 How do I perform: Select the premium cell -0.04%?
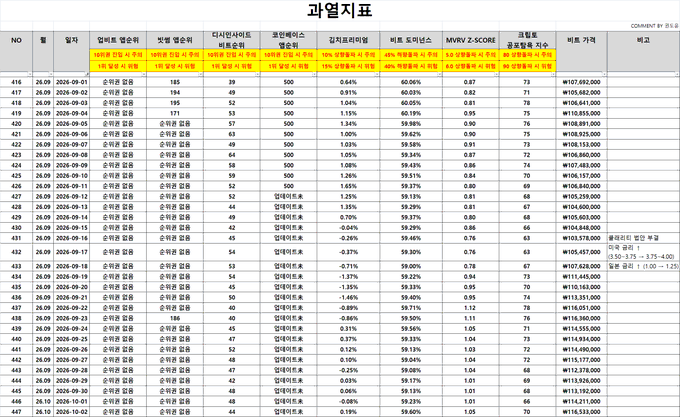(348, 228)
